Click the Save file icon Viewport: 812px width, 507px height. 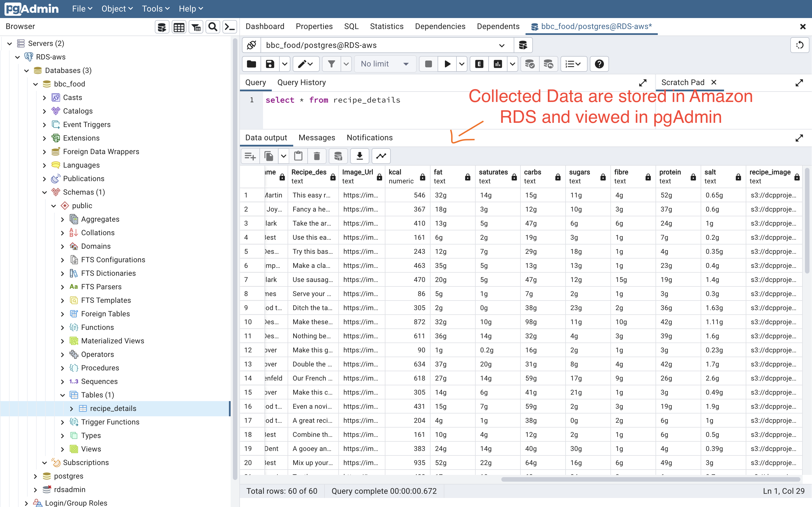tap(270, 64)
